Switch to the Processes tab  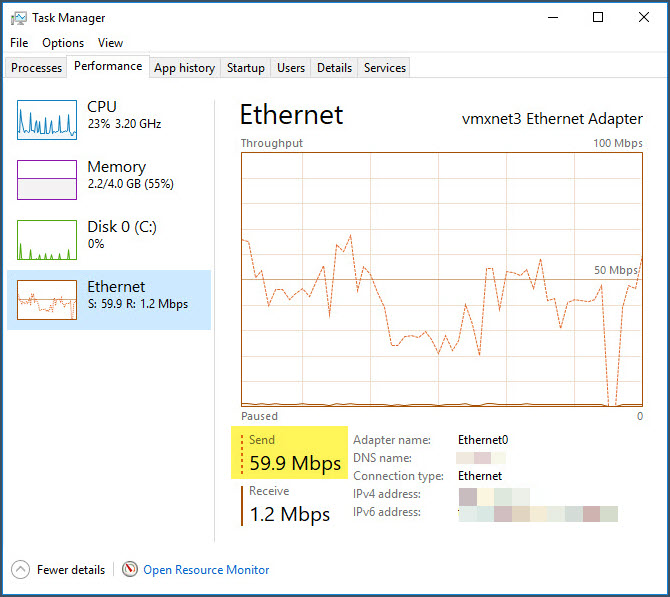click(x=36, y=68)
